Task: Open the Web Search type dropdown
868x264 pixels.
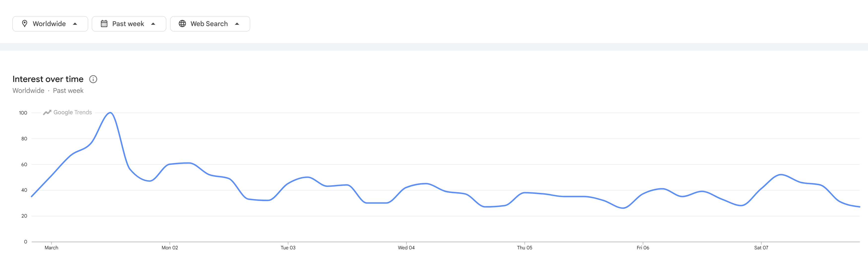Action: 210,24
